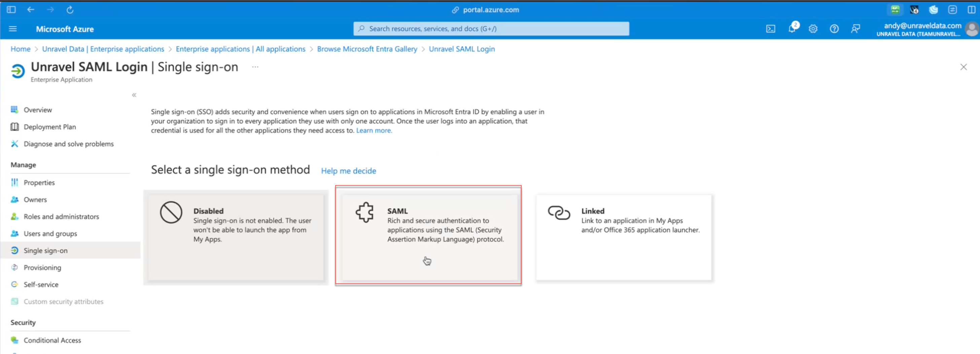The width and height of the screenshot is (980, 354).
Task: Open Azure Cloud Shell icon
Action: [770, 29]
